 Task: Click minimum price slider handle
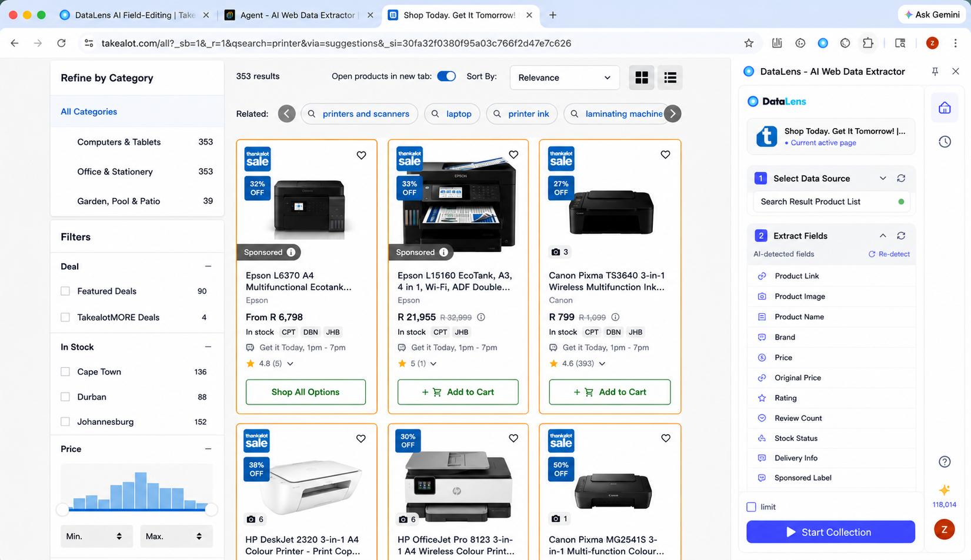[62, 510]
